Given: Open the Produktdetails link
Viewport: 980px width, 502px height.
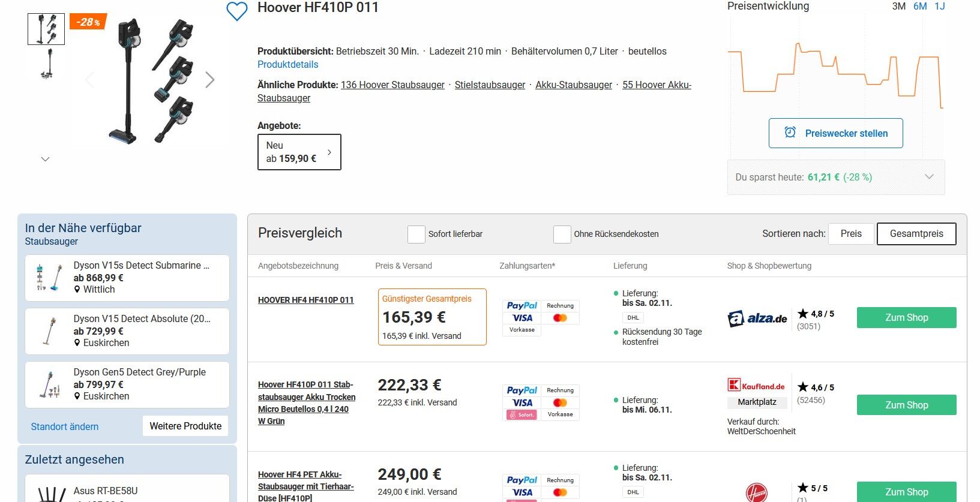Looking at the screenshot, I should click(288, 64).
